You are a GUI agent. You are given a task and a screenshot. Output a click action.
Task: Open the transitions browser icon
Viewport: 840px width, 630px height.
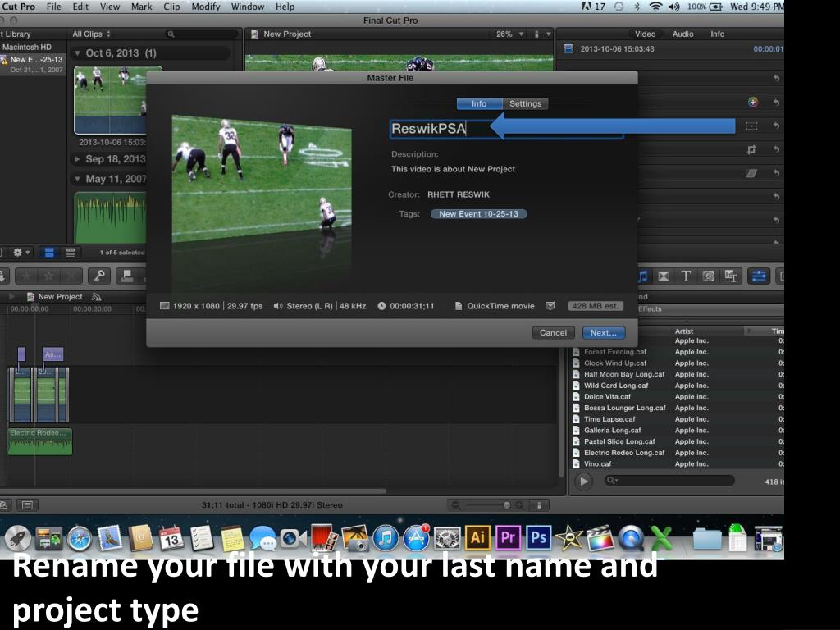663,276
